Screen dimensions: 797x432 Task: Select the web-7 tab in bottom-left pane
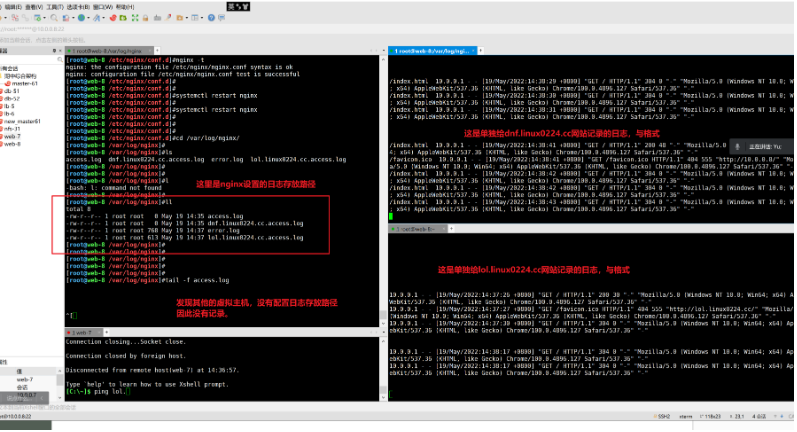pos(84,332)
